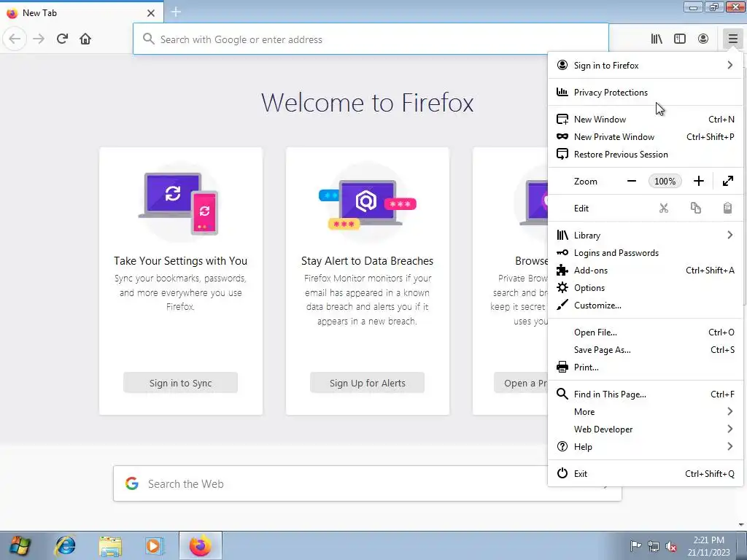
Task: Click 'Take Your Settings with You' heading
Action: [181, 261]
